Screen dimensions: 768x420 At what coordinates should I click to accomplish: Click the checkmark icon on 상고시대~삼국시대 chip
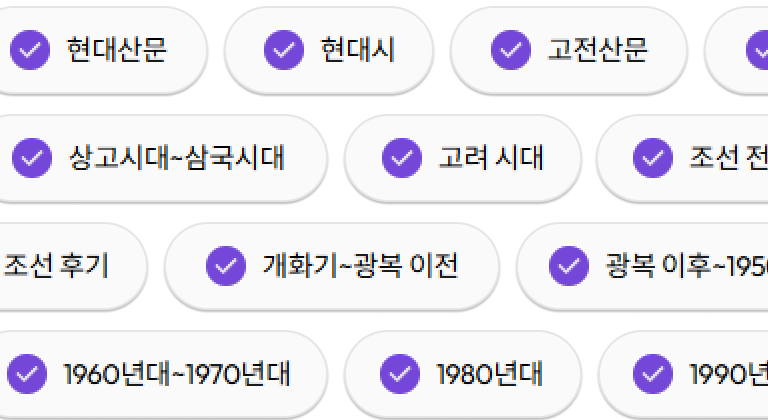coord(31,157)
